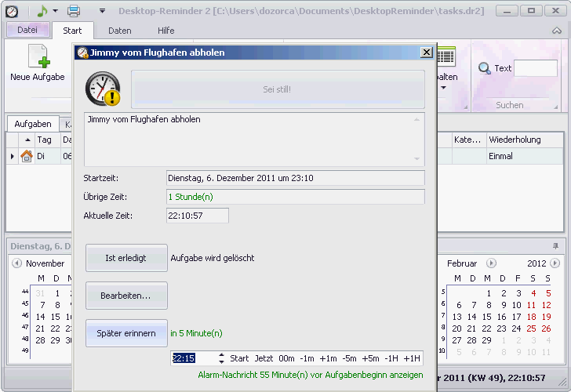Open the Datei menu
Viewport: 571px width, 392px height.
tap(27, 30)
